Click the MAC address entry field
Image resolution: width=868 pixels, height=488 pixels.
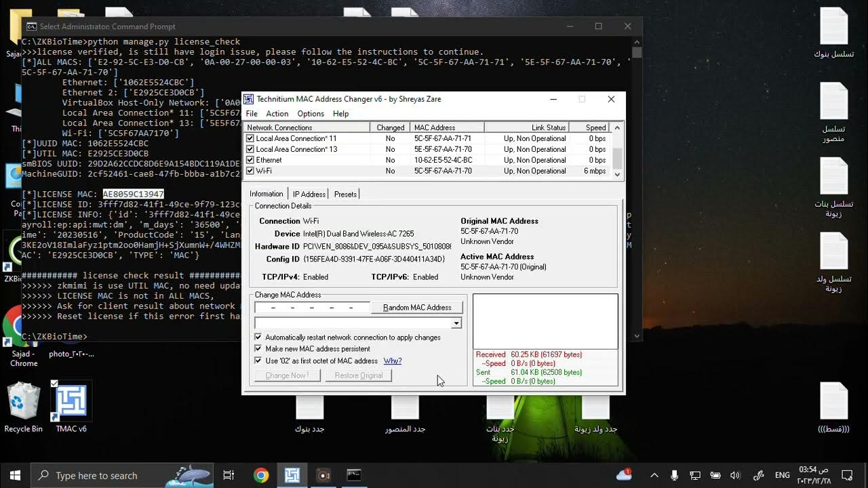[x=313, y=308]
